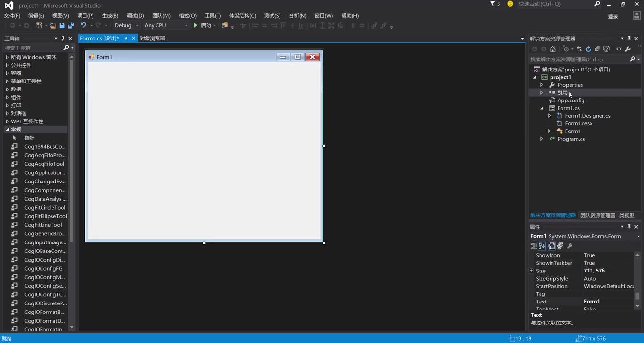Click the Properties page icon in Properties panel
This screenshot has width=644, height=343.
click(551, 246)
